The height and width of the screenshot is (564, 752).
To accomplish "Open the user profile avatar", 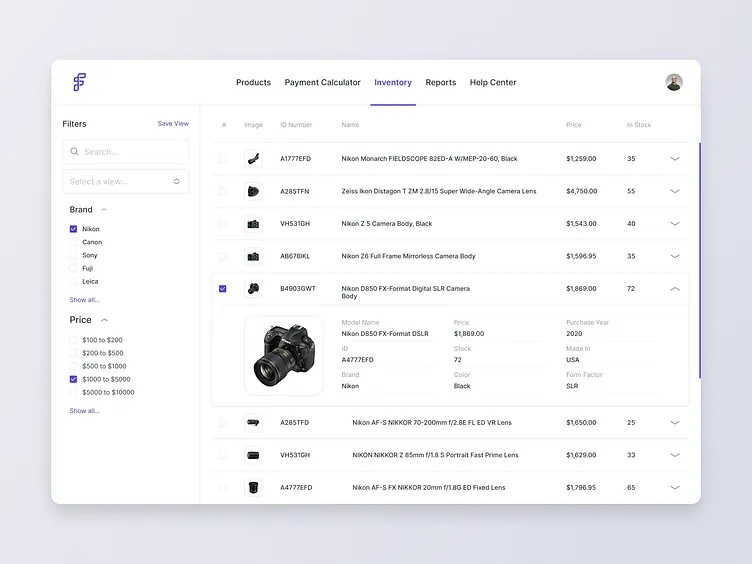I will [x=674, y=82].
